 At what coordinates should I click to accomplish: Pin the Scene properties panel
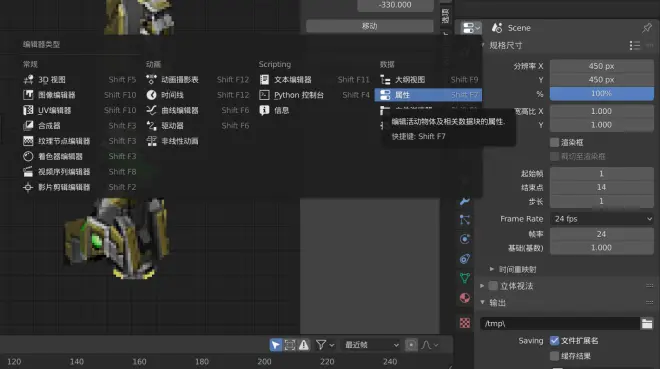point(647,28)
